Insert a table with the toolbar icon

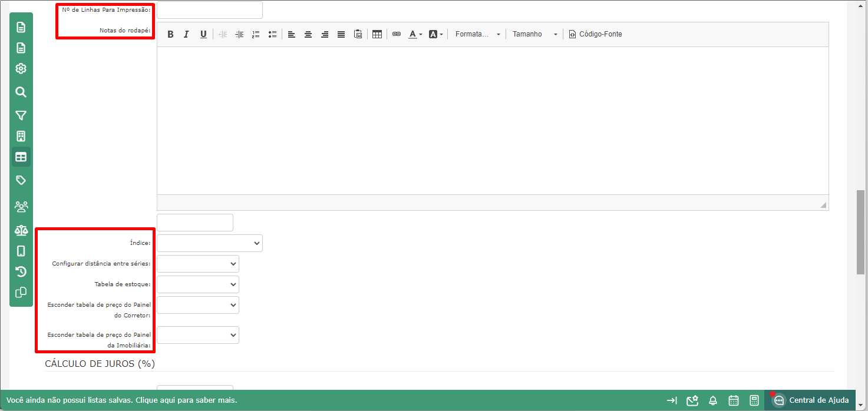click(377, 34)
